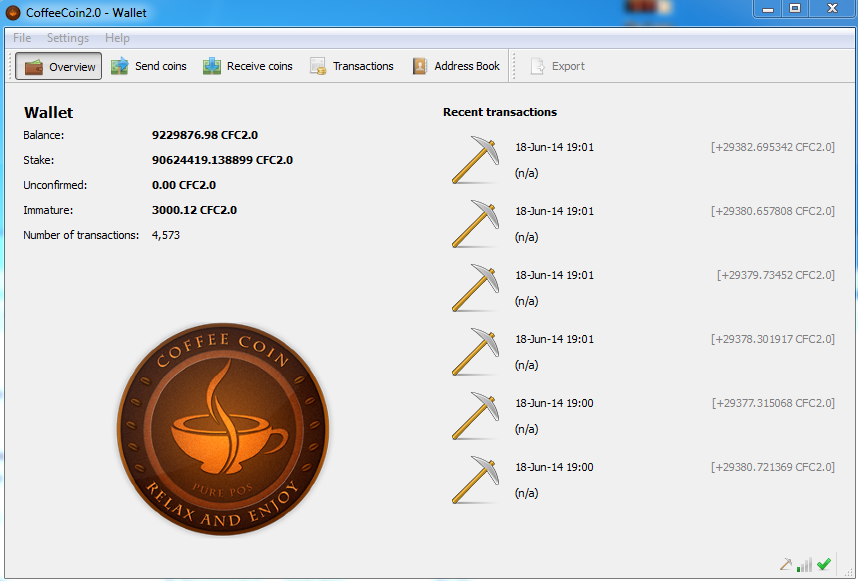Viewport: 858px width, 581px height.
Task: Select amount +29377.315068 CFC2.0
Action: coord(773,403)
